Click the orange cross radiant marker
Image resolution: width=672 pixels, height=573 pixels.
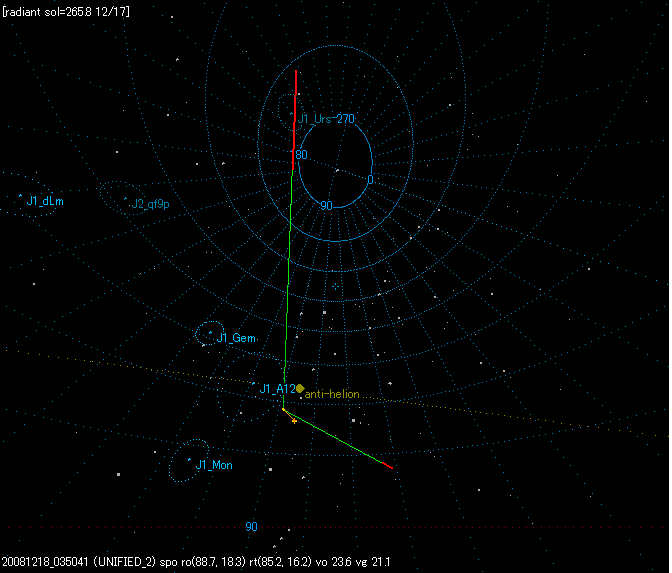(294, 421)
